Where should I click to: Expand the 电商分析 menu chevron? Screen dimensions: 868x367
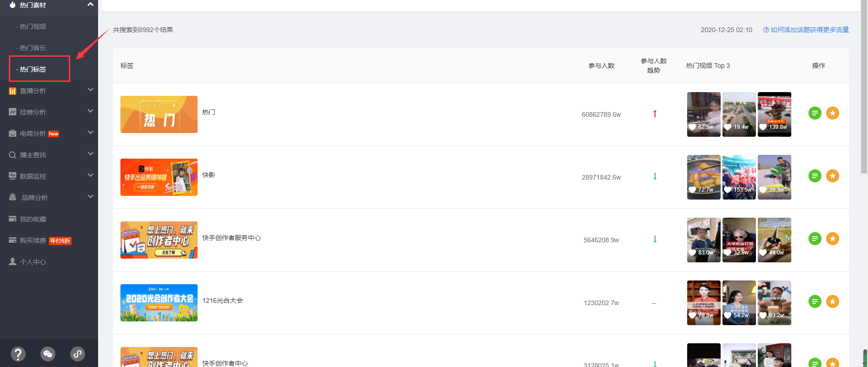[90, 133]
